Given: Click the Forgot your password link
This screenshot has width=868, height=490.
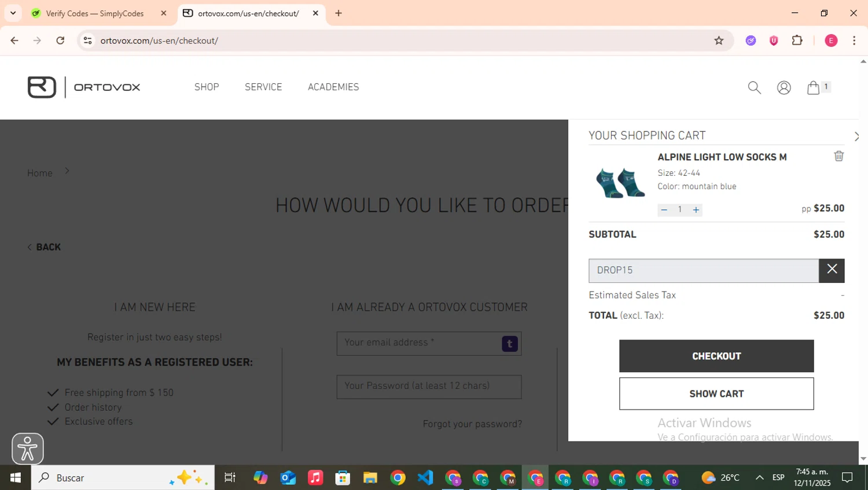Looking at the screenshot, I should point(472,424).
